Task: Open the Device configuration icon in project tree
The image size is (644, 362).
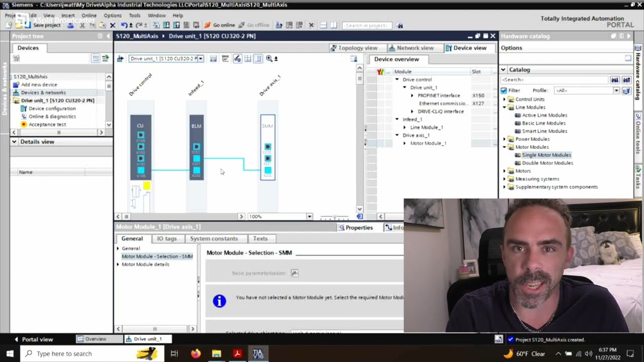Action: click(x=24, y=109)
